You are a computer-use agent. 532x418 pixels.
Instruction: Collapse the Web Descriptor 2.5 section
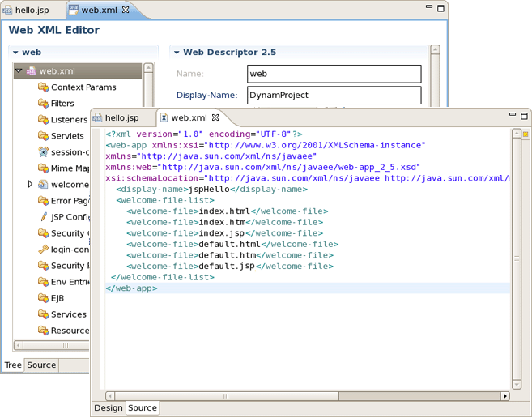pos(176,53)
